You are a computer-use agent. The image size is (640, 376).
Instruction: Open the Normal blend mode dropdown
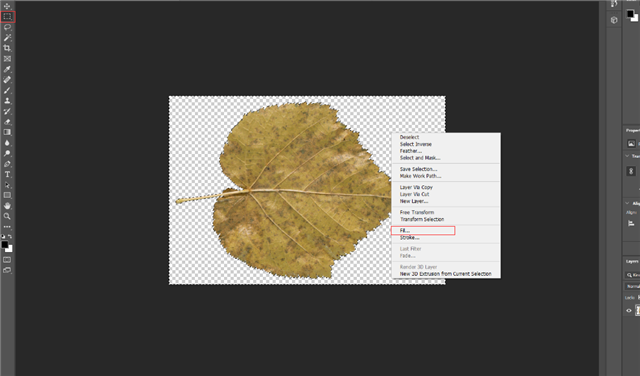632,286
